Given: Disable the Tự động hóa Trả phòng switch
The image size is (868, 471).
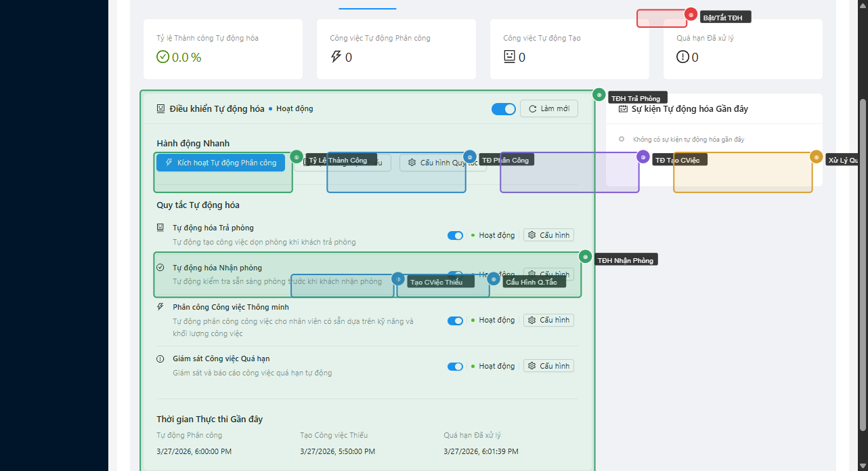Looking at the screenshot, I should pos(455,236).
